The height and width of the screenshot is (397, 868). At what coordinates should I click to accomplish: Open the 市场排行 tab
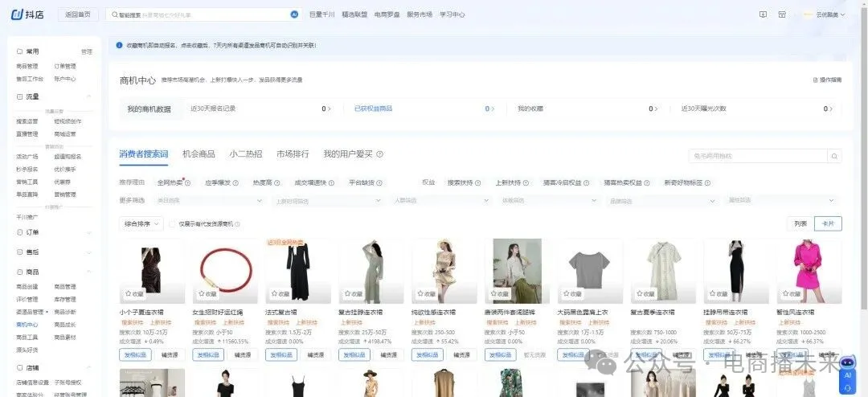(x=293, y=154)
